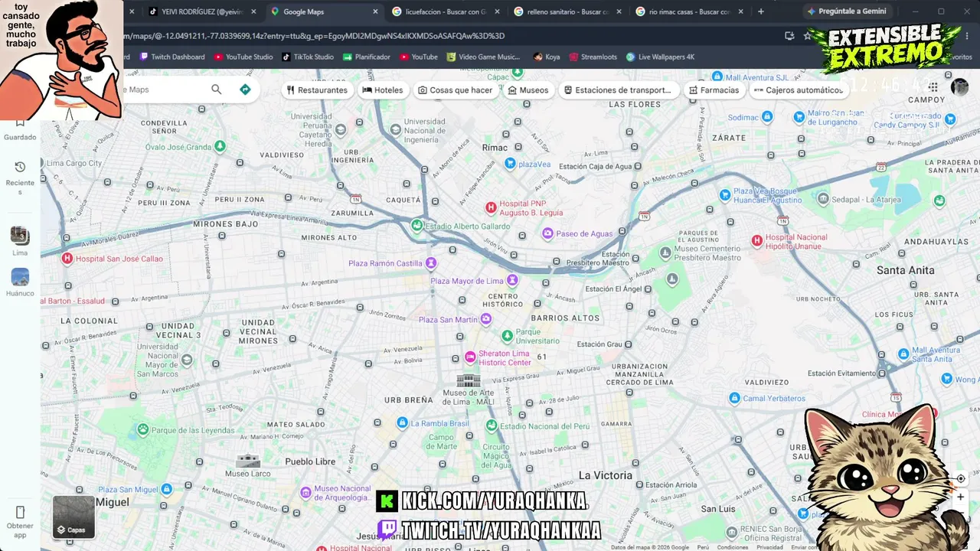
Task: Select the Parque de las Leyendas pin
Action: click(142, 429)
